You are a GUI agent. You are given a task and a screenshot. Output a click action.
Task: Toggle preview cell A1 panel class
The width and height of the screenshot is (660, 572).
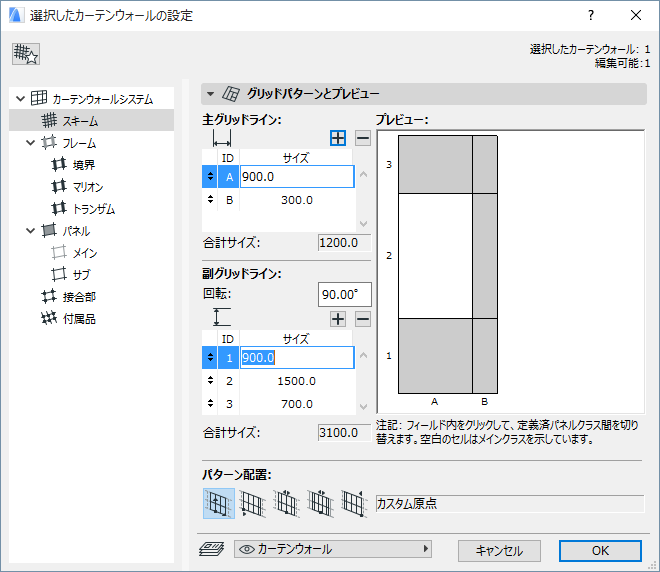[x=435, y=356]
